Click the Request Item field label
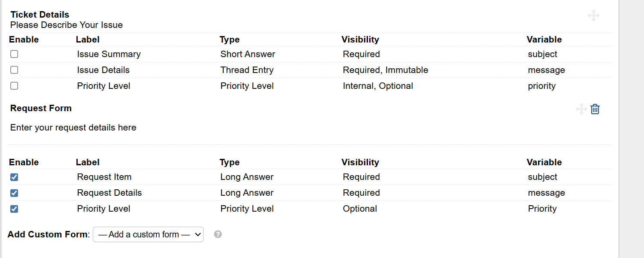Screen dimensions: 644x258 104,177
